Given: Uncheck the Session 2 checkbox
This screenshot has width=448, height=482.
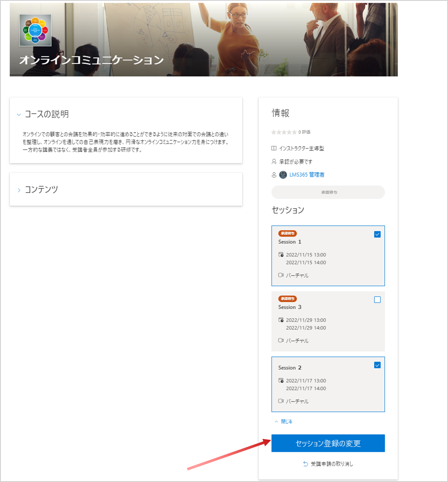Looking at the screenshot, I should coord(377,365).
